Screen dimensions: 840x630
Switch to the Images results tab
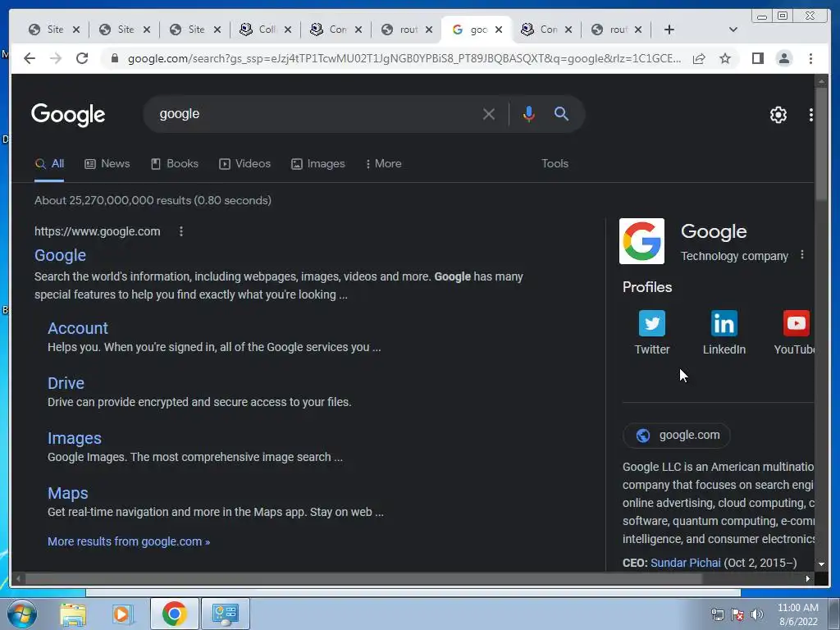pyautogui.click(x=318, y=164)
